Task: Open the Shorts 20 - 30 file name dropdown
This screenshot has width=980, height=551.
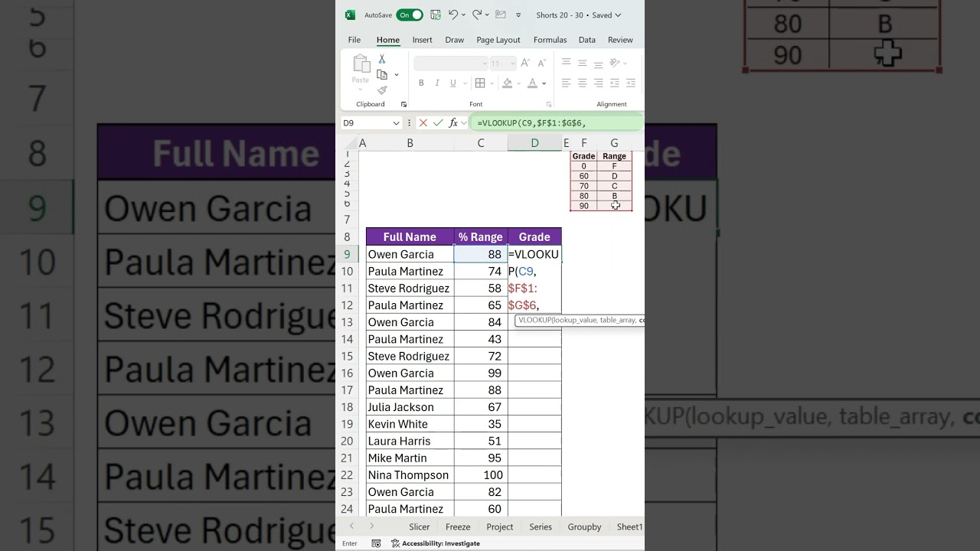Action: (x=579, y=15)
